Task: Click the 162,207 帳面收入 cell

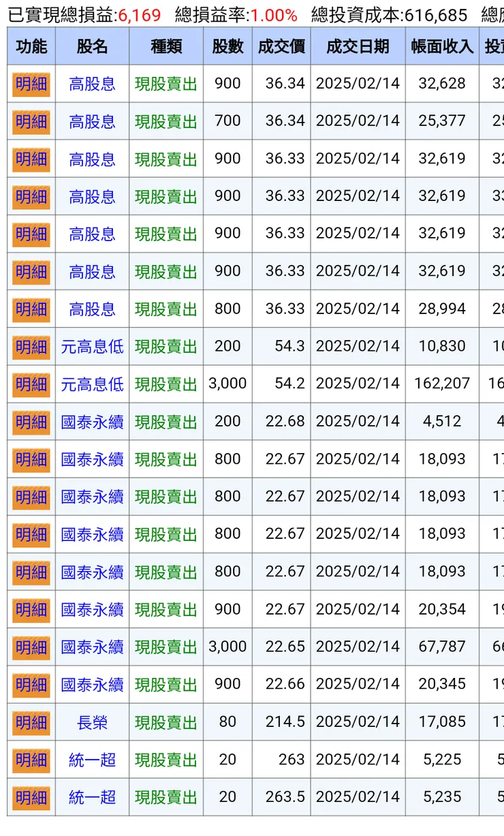Action: pyautogui.click(x=442, y=384)
